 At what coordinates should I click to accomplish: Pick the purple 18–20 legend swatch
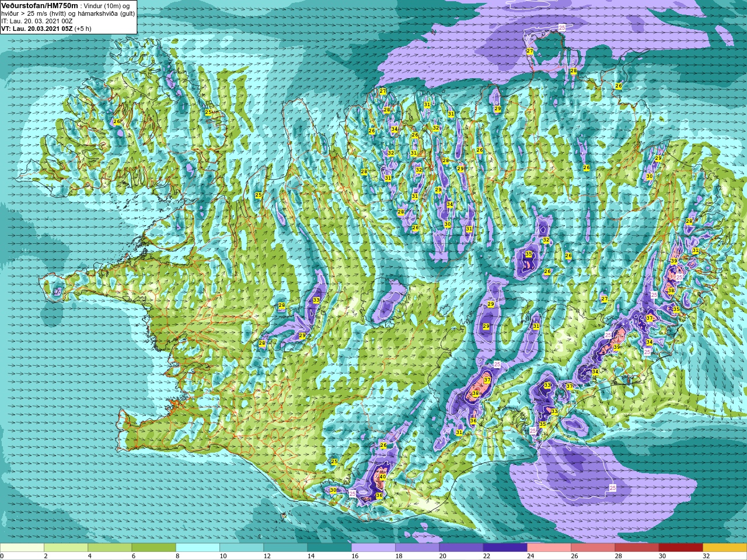[x=417, y=547]
